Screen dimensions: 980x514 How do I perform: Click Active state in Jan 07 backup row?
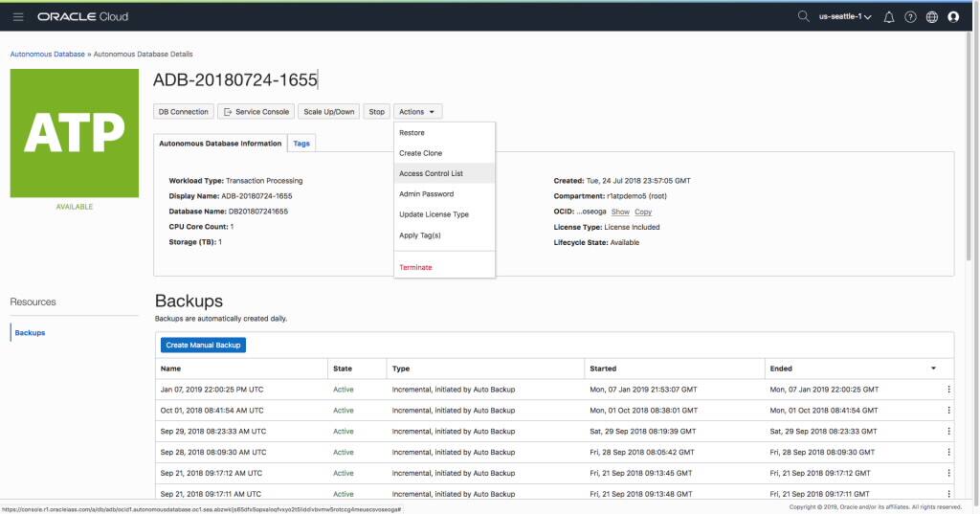tap(344, 390)
